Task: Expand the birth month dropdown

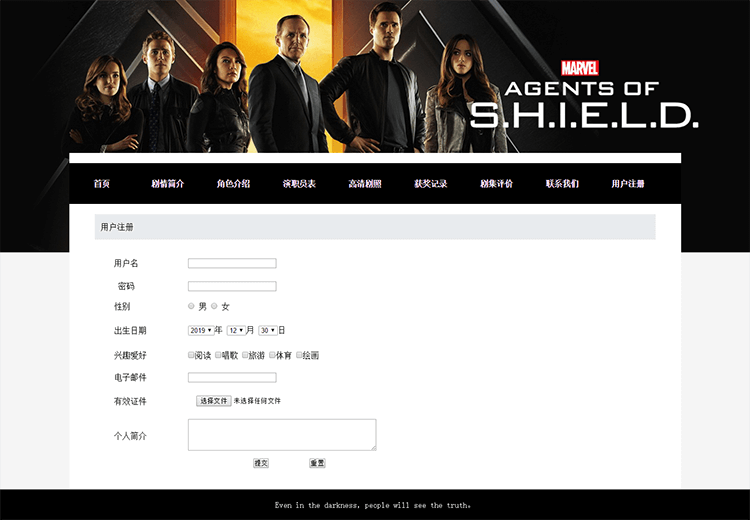Action: tap(236, 331)
